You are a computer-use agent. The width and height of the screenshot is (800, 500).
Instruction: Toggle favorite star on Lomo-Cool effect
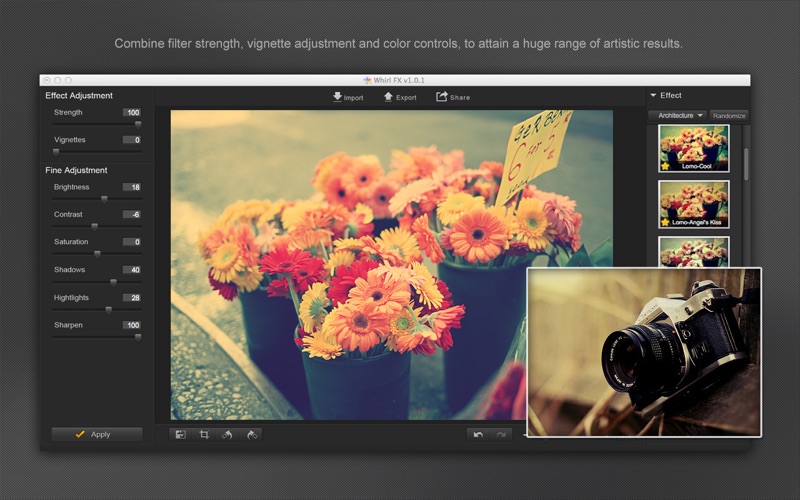665,166
